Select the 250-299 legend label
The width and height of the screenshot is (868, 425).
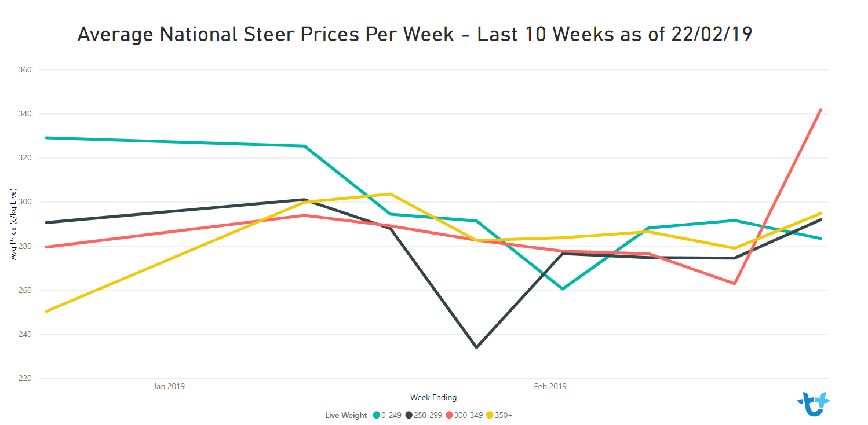pos(428,415)
